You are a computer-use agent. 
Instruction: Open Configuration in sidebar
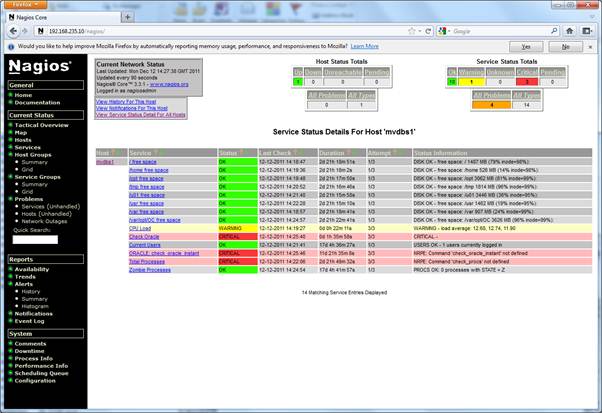click(x=35, y=380)
